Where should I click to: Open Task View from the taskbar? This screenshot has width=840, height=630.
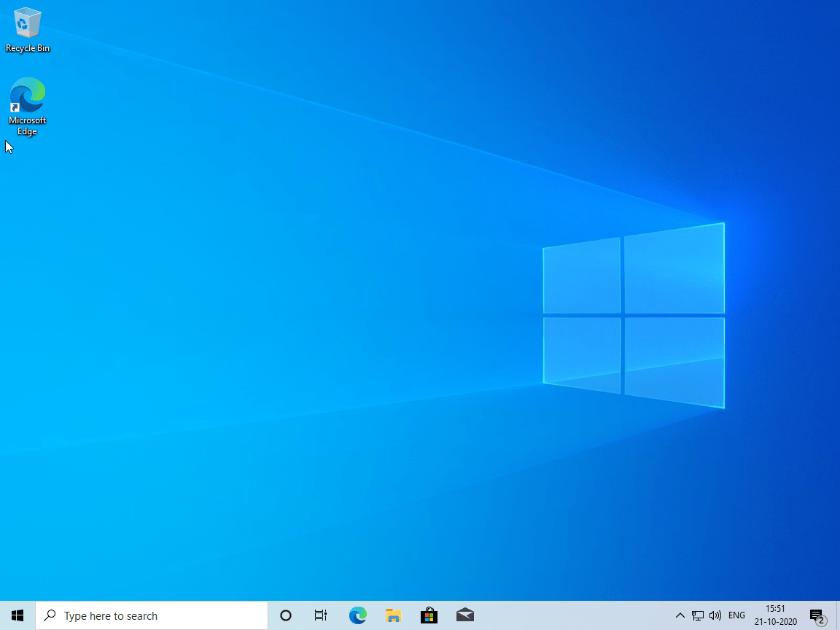tap(320, 615)
